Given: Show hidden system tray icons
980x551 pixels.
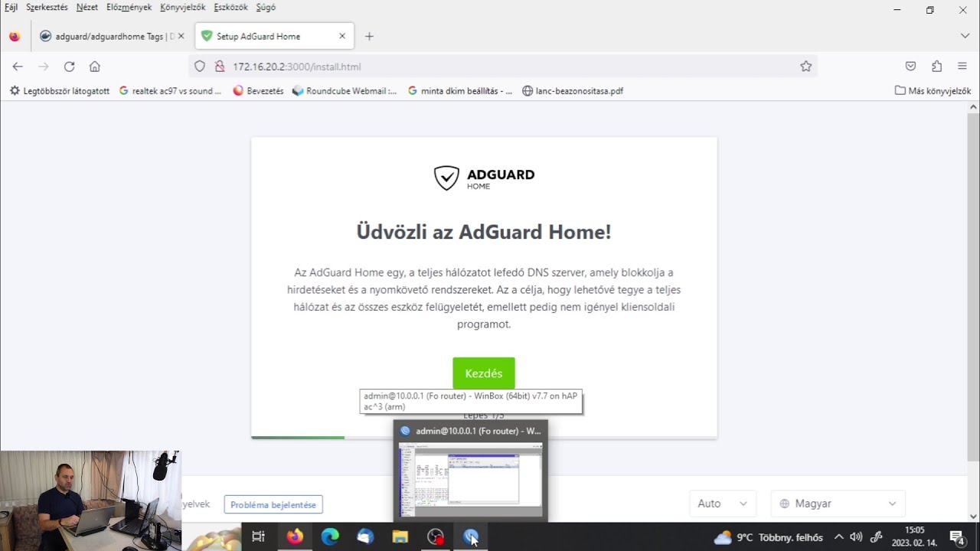Looking at the screenshot, I should point(838,537).
